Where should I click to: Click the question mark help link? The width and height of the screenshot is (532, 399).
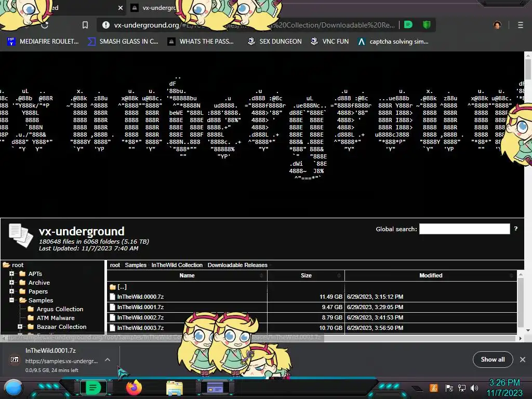click(516, 229)
